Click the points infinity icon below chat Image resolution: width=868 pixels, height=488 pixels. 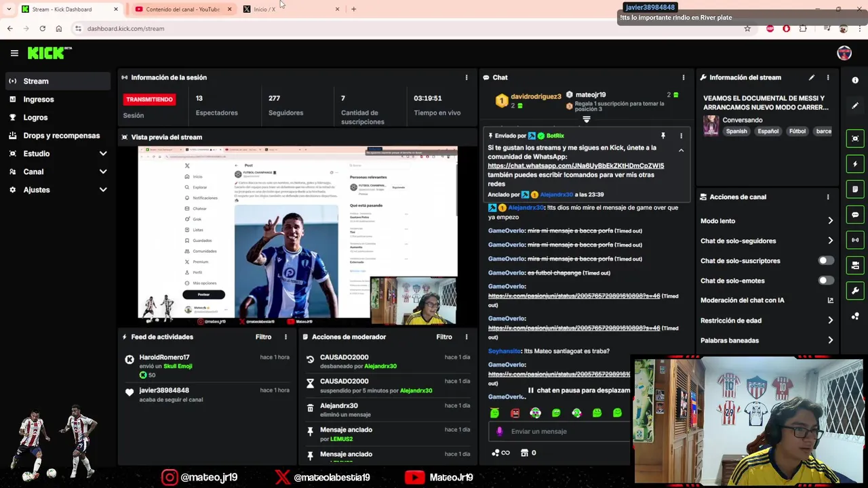coord(500,453)
